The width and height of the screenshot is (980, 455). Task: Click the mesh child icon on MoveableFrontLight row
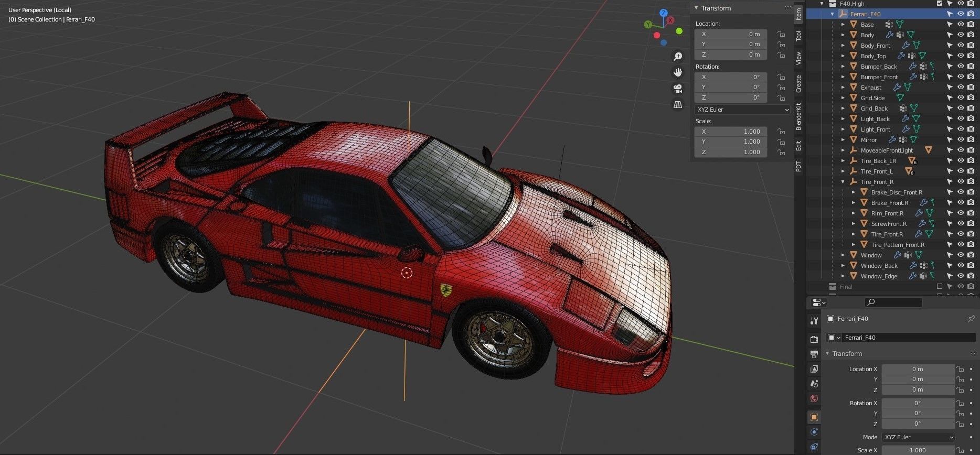(x=928, y=150)
